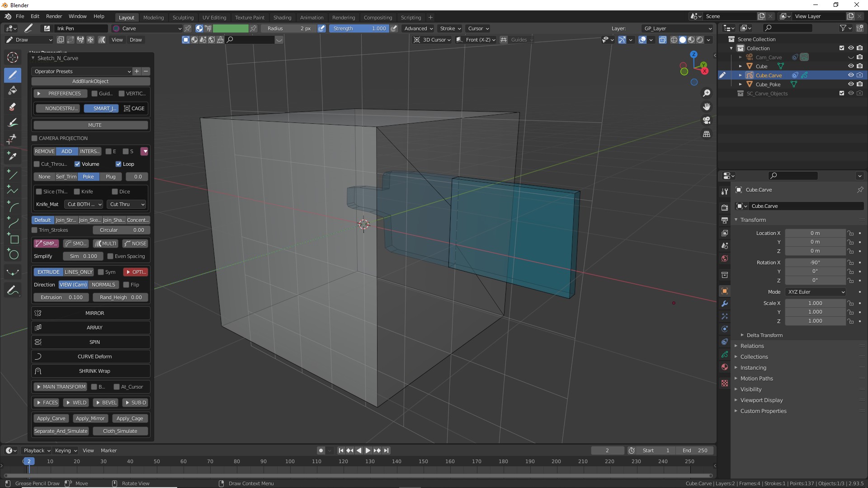Uncheck the Volume checkbox
Screen dimensions: 868x488
[x=77, y=164]
